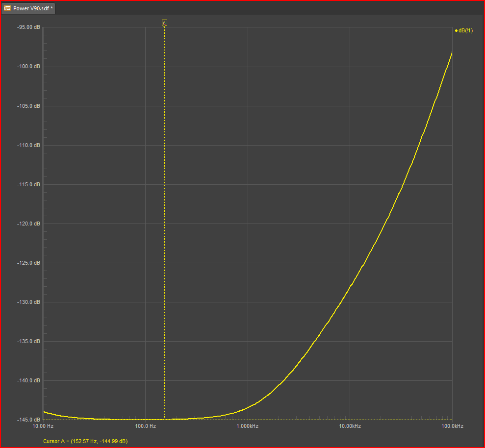Click the -145.0 dB axis label

pyautogui.click(x=28, y=420)
